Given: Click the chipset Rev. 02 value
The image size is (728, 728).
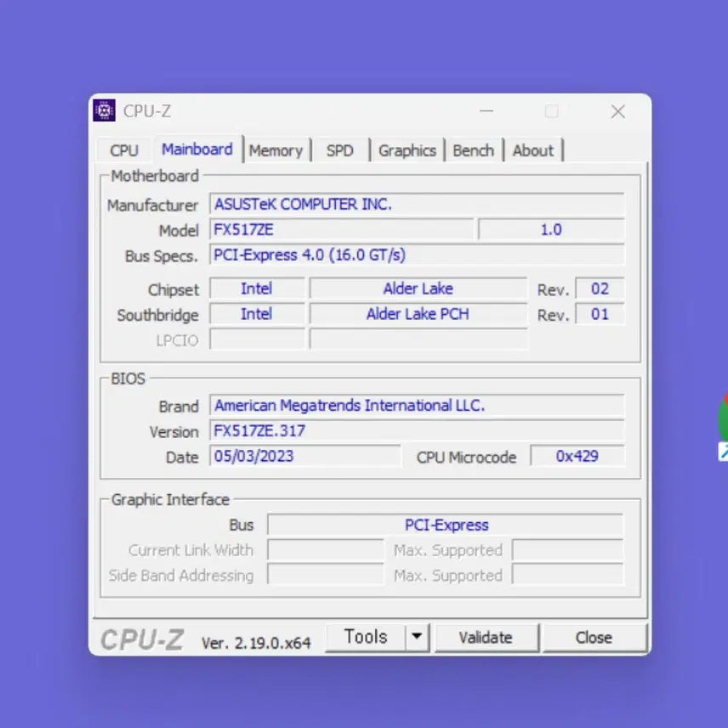Looking at the screenshot, I should [600, 288].
